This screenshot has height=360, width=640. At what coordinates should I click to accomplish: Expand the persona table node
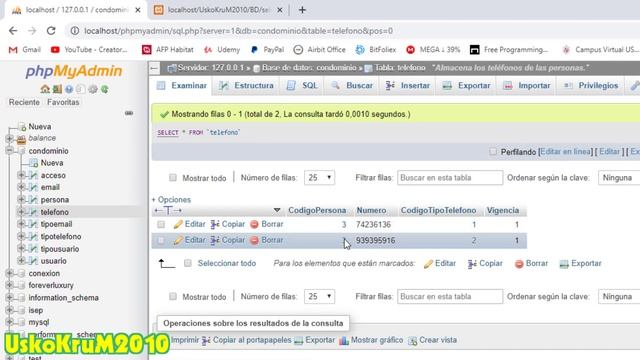21,200
